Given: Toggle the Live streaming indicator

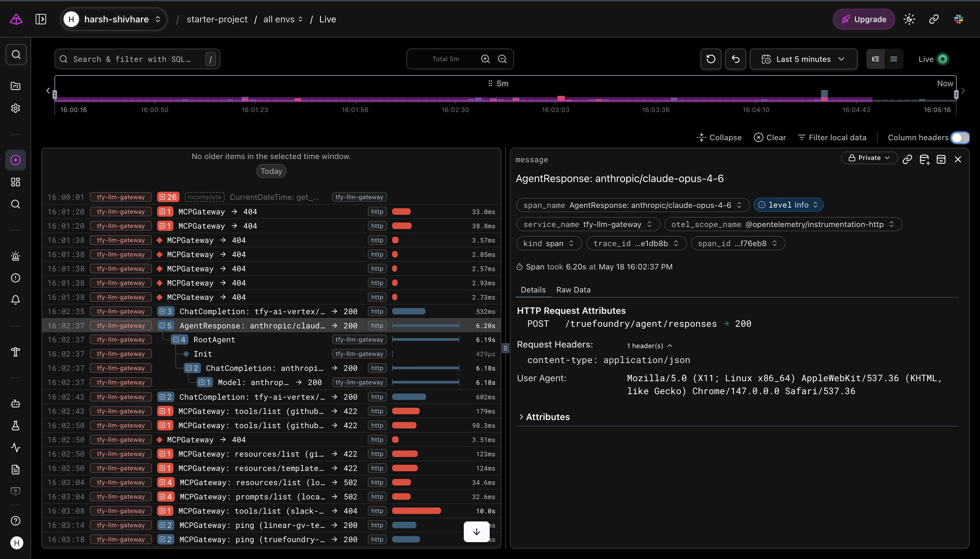Looking at the screenshot, I should pyautogui.click(x=943, y=59).
